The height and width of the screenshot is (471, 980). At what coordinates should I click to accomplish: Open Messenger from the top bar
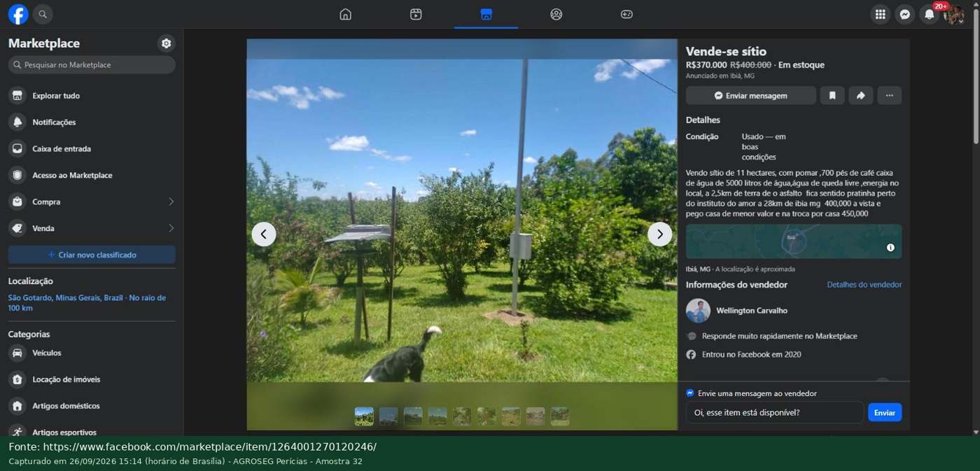[904, 14]
